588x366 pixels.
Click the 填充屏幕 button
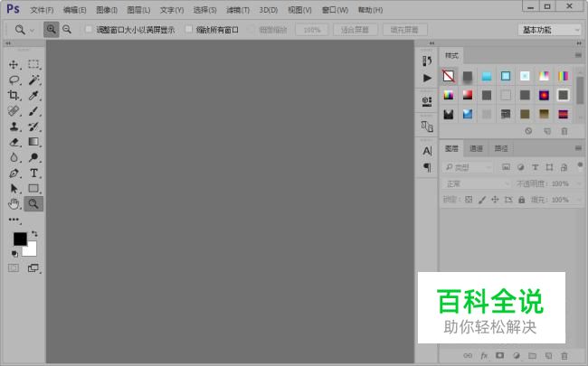coord(404,30)
